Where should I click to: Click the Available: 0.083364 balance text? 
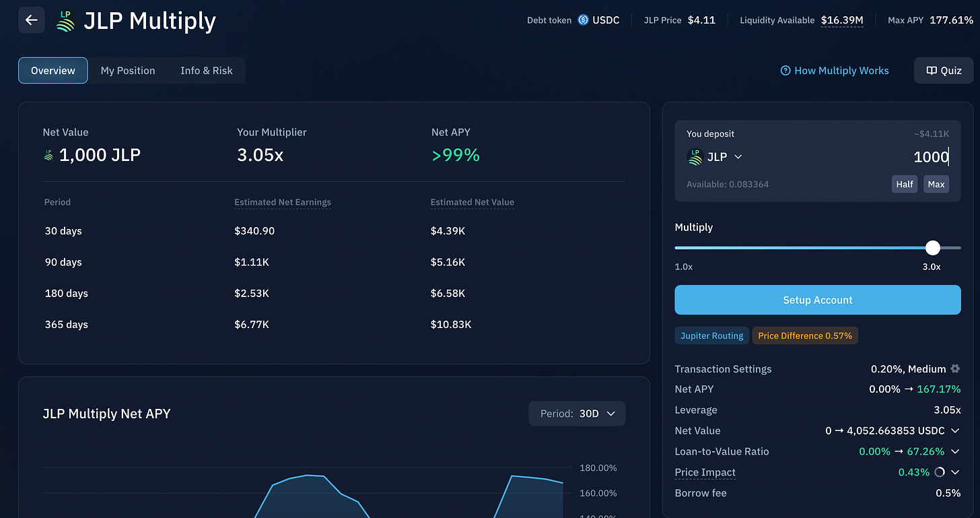coord(728,184)
